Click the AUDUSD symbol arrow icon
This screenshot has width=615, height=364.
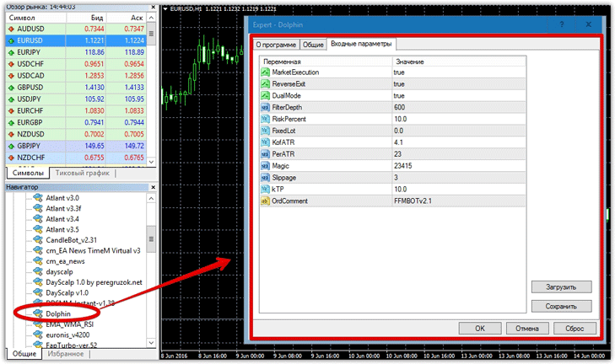coord(10,29)
